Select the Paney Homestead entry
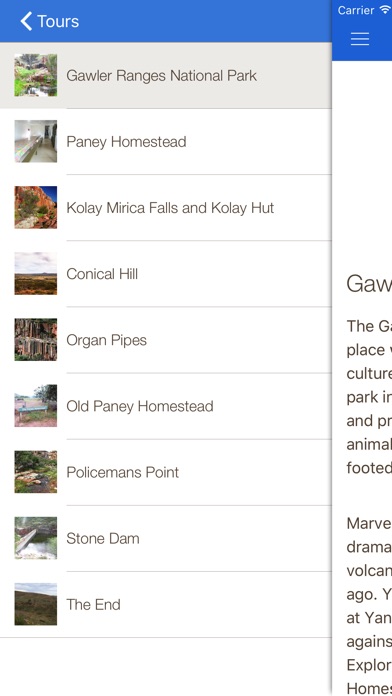 166,142
